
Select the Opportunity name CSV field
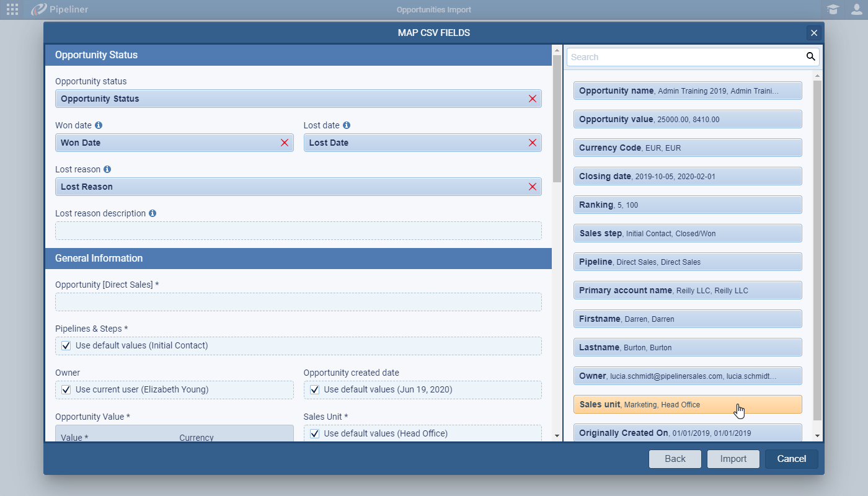[687, 91]
